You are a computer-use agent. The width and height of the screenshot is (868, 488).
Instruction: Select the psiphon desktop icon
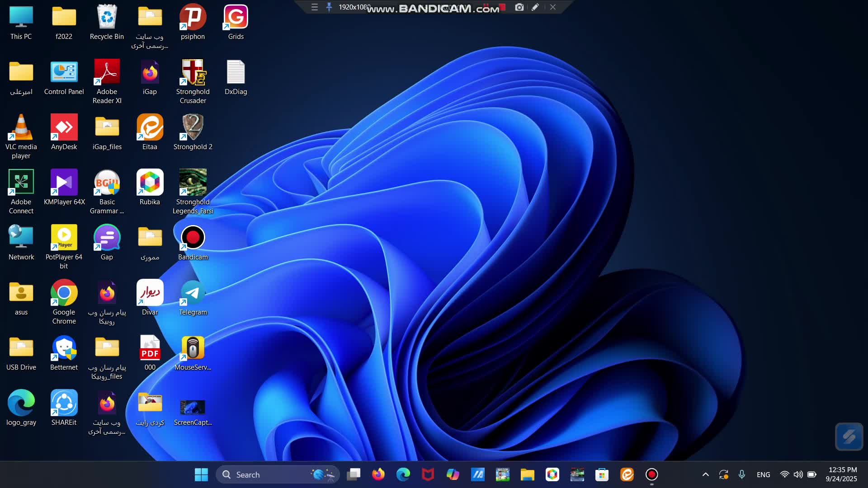click(193, 22)
